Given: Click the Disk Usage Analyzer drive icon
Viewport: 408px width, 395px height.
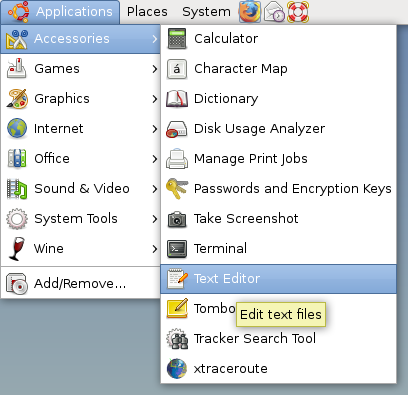Looking at the screenshot, I should tap(177, 129).
